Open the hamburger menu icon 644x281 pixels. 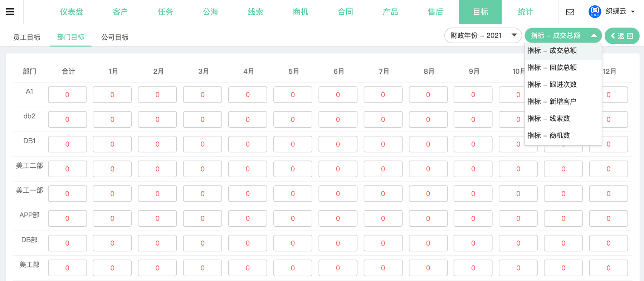point(10,12)
